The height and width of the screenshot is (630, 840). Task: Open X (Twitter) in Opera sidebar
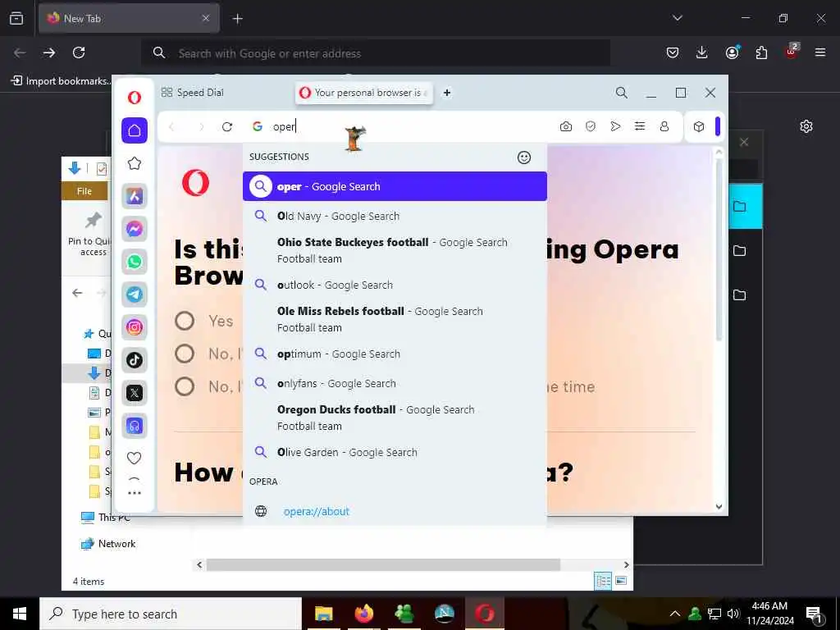coord(135,393)
